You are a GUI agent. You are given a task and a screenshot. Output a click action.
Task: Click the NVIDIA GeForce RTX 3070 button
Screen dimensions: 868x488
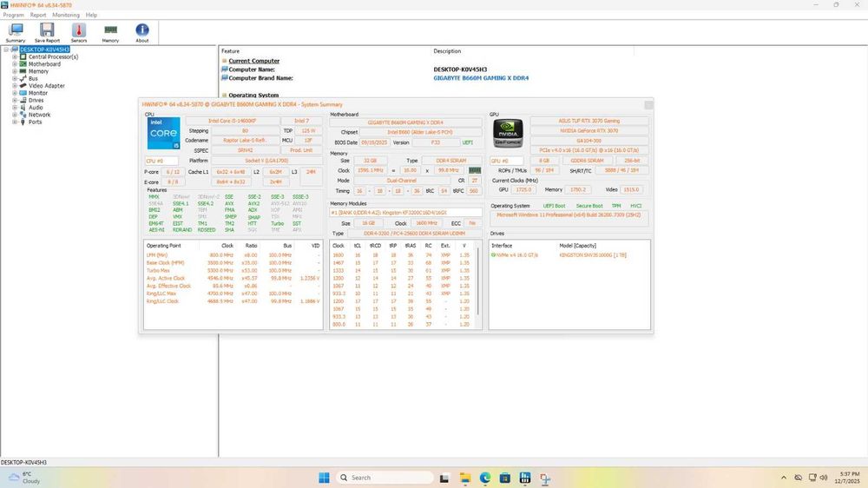589,131
